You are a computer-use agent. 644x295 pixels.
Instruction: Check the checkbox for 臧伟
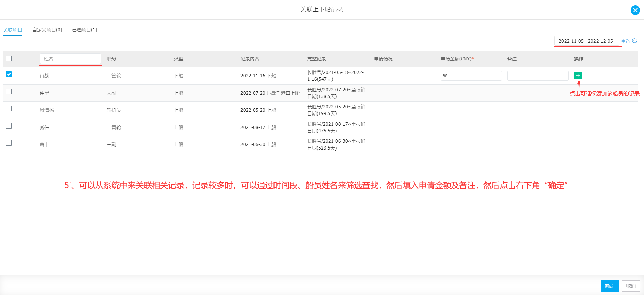coord(9,126)
